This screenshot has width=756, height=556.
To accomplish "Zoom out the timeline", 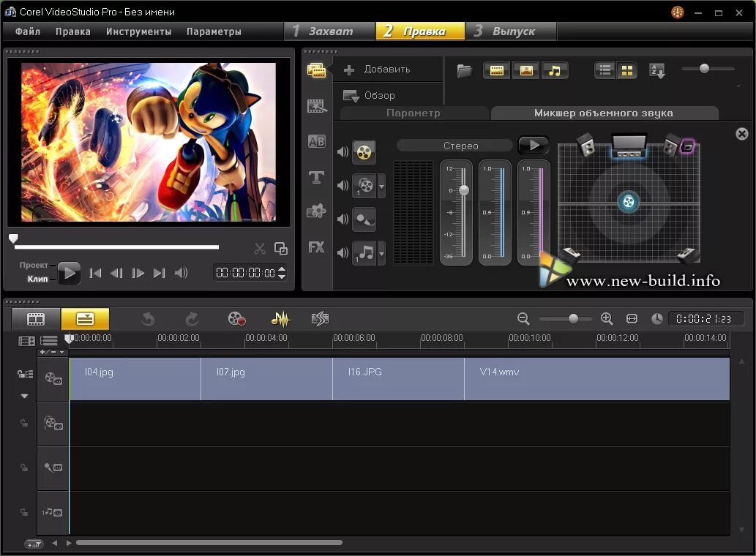I will tap(523, 318).
